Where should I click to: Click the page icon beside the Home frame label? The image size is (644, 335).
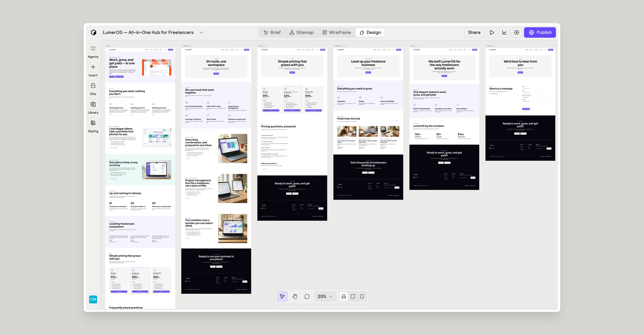(x=107, y=46)
